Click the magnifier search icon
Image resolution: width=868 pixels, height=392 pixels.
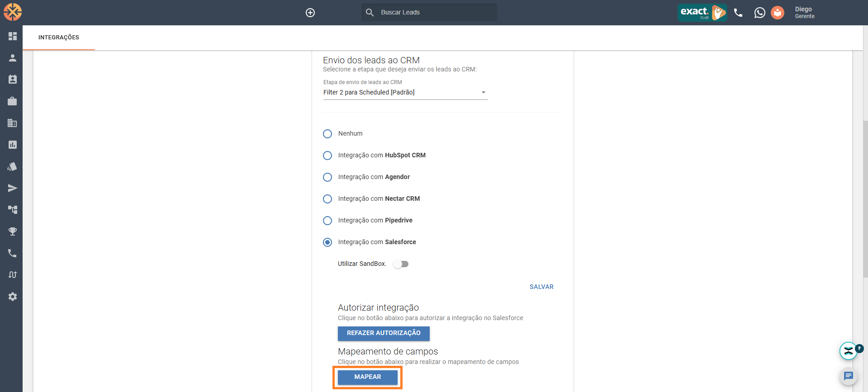pos(370,13)
